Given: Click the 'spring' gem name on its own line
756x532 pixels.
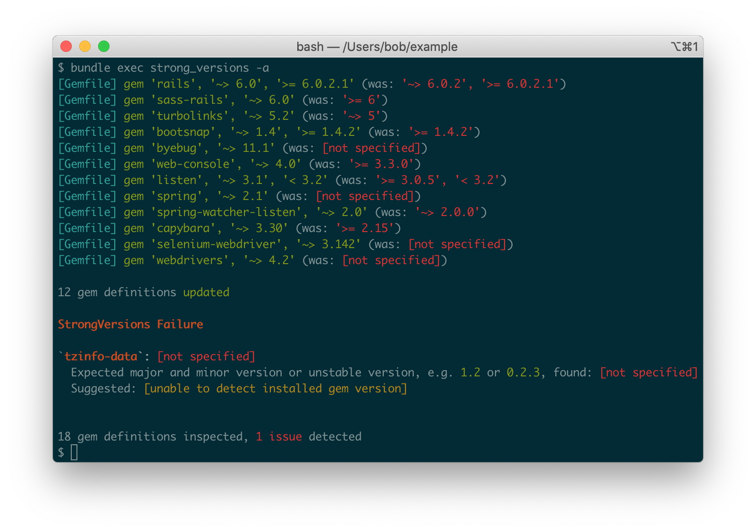Looking at the screenshot, I should tap(176, 196).
